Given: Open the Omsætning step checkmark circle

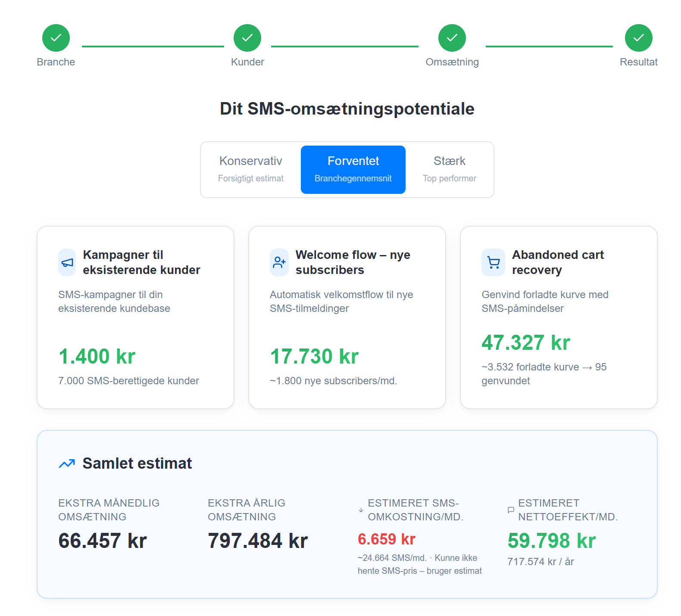Looking at the screenshot, I should tap(452, 38).
